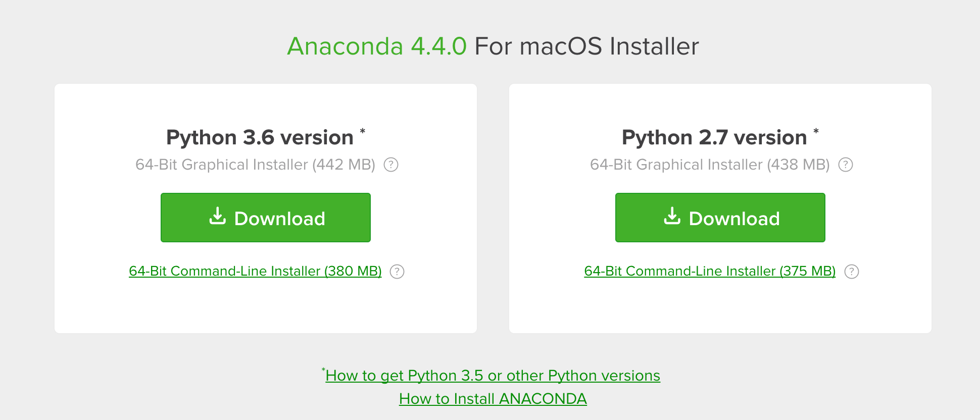Image resolution: width=980 pixels, height=420 pixels.
Task: Click the help icon next to the 380 MB command-line link
Action: [x=398, y=272]
